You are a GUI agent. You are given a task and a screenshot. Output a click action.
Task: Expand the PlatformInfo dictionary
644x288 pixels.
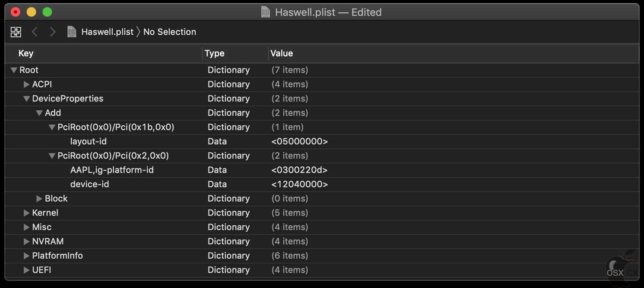click(27, 256)
